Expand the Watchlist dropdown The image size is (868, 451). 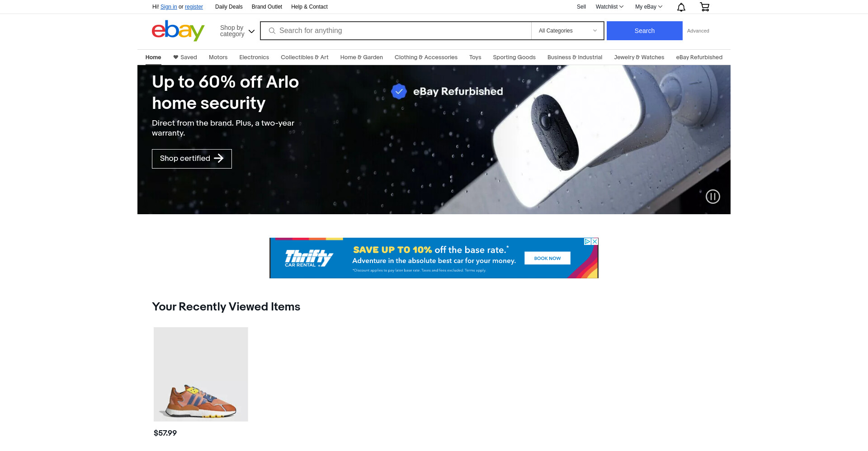coord(609,7)
